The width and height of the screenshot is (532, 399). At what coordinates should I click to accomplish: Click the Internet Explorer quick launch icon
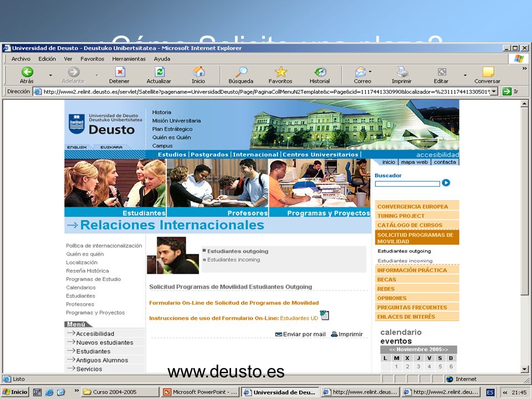[49, 392]
